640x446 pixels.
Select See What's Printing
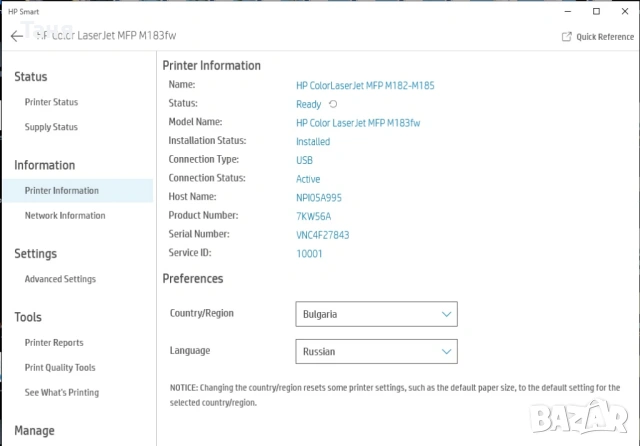(62, 392)
